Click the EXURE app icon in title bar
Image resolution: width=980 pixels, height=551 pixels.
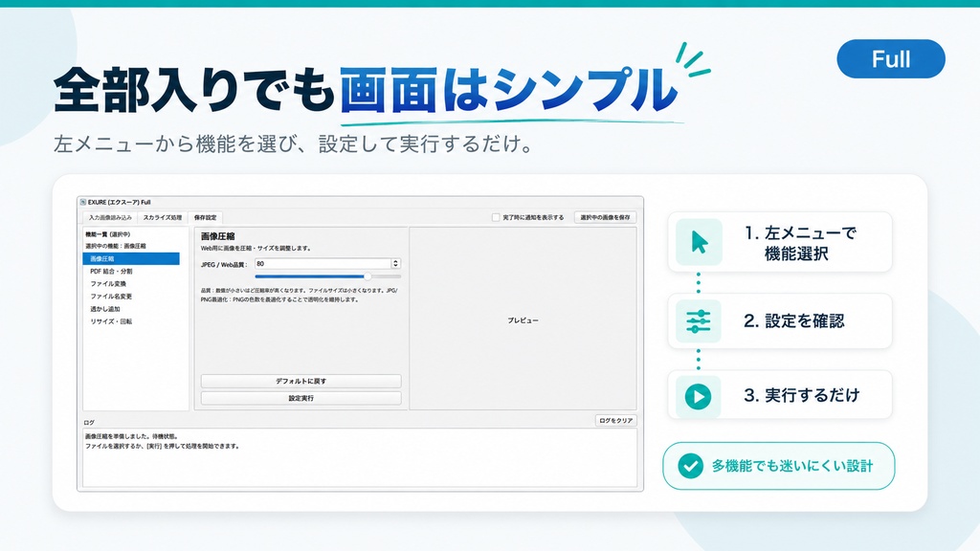pos(82,203)
